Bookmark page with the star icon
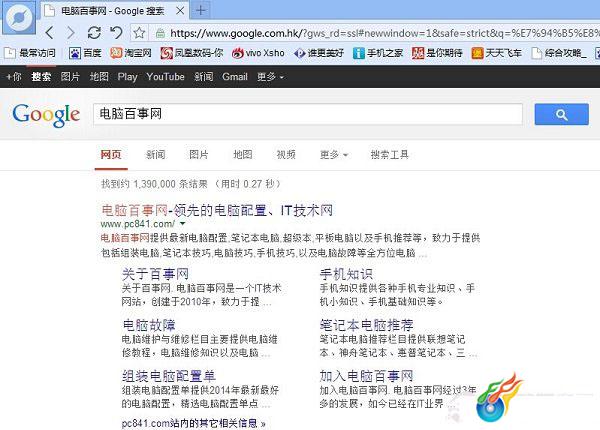Image resolution: width=600 pixels, height=430 pixels. click(x=139, y=33)
